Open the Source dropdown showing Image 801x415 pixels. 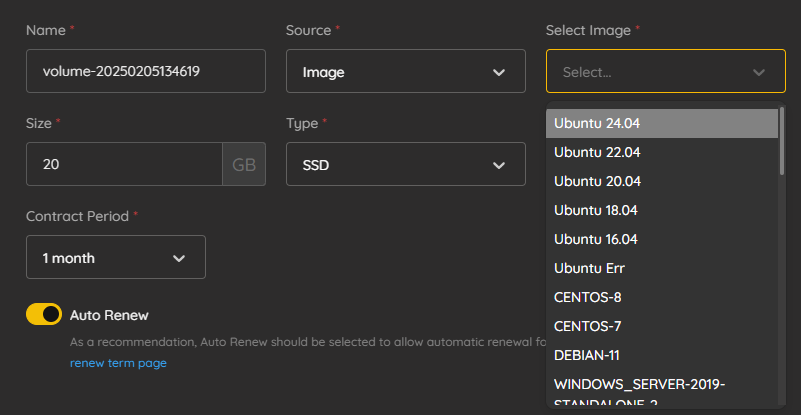406,71
